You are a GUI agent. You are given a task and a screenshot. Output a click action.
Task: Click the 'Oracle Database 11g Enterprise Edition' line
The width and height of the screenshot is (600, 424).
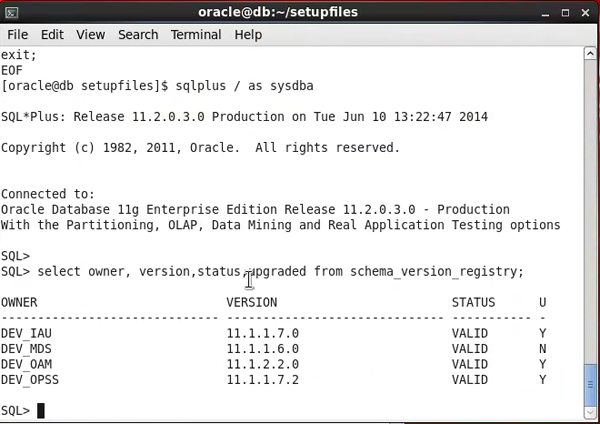[255, 210]
